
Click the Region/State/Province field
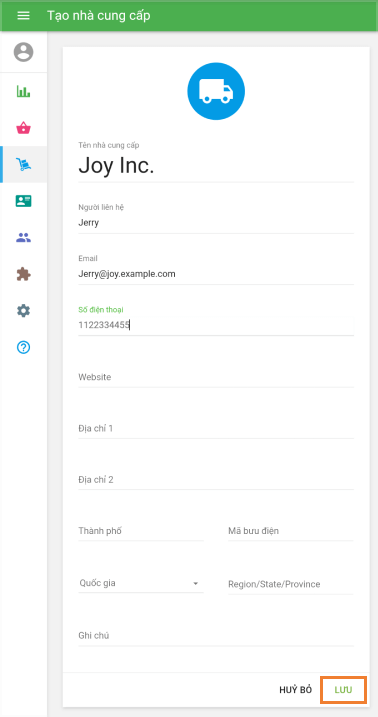point(291,584)
